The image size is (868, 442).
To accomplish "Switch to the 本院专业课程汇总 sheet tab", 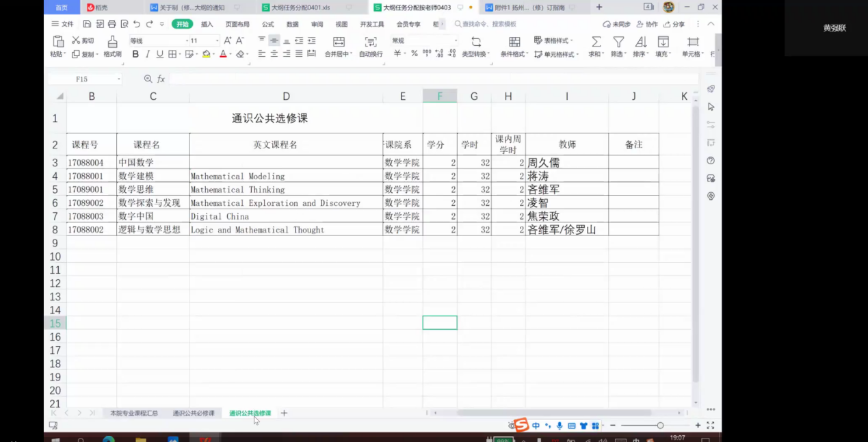I will pyautogui.click(x=134, y=413).
